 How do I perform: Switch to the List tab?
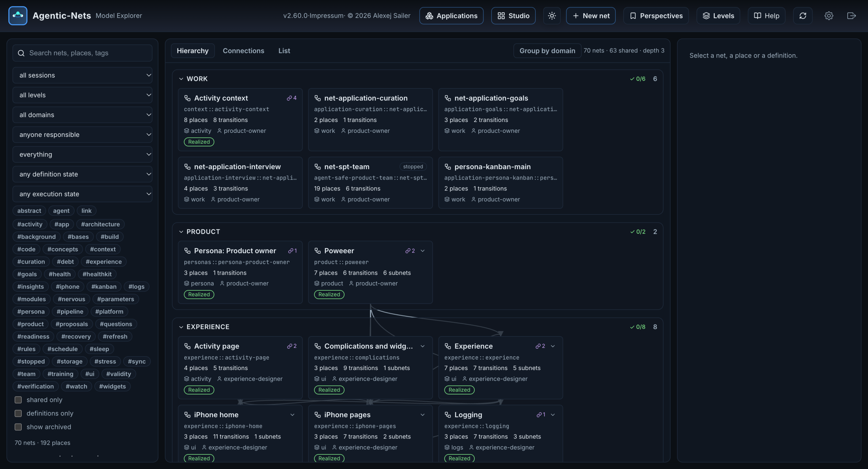point(284,51)
